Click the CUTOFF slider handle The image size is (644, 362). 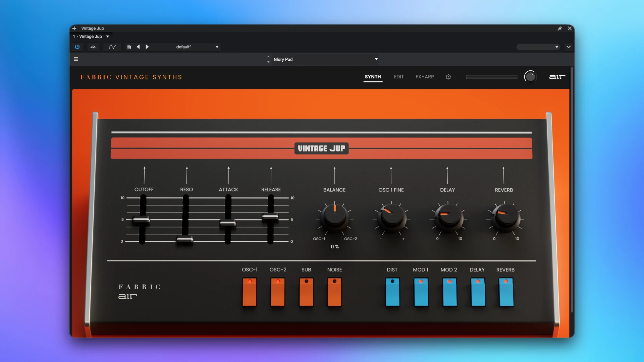(x=141, y=220)
